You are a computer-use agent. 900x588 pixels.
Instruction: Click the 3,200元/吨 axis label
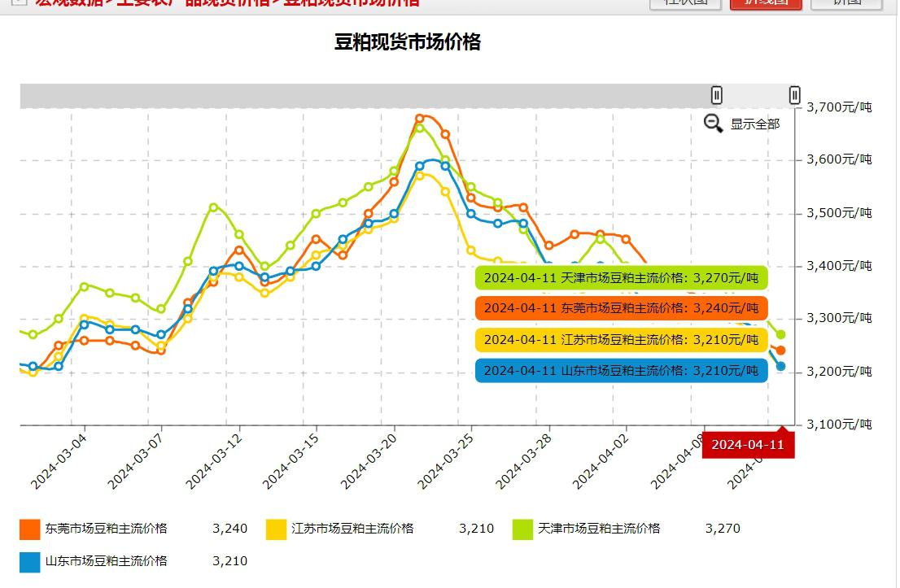click(839, 372)
